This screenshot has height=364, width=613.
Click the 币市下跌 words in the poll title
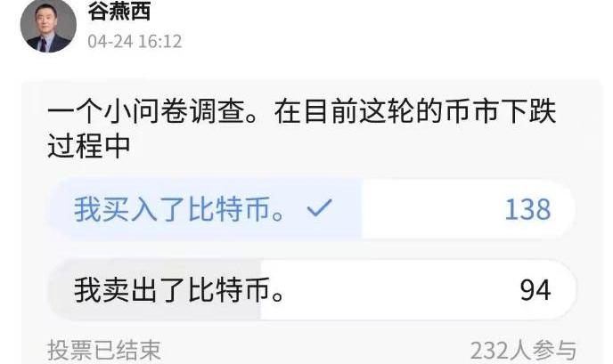pos(502,111)
